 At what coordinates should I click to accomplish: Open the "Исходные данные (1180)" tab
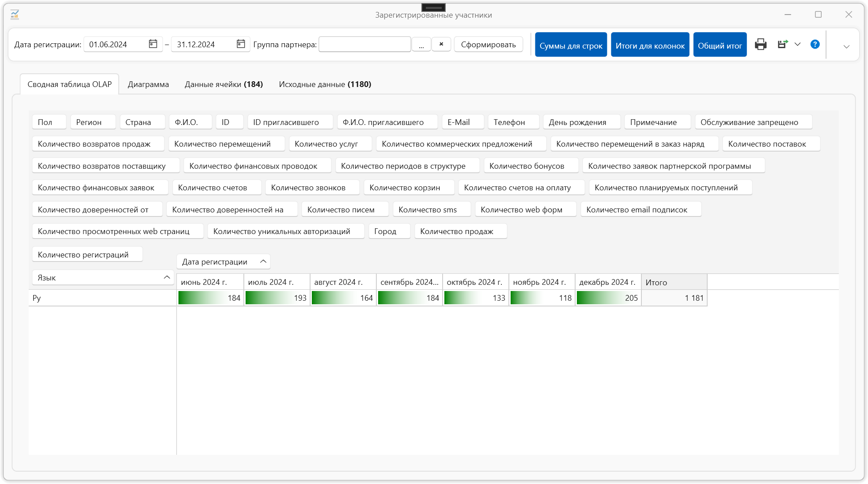point(325,84)
